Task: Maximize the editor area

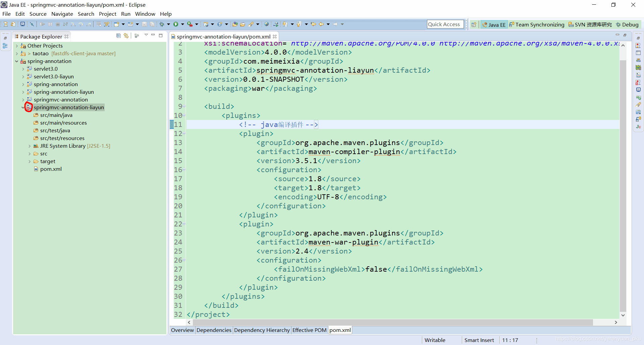Action: tap(625, 35)
